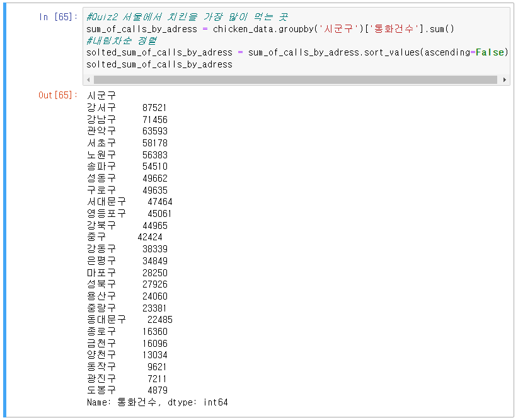This screenshot has width=518, height=420.
Task: Click the value 27926
Action: tap(155, 284)
